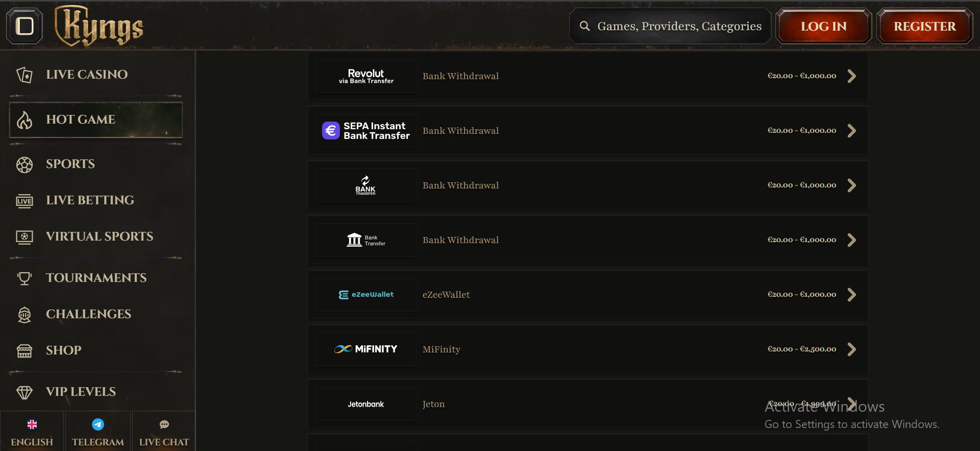Toggle the sidebar menu square button

coord(24,26)
